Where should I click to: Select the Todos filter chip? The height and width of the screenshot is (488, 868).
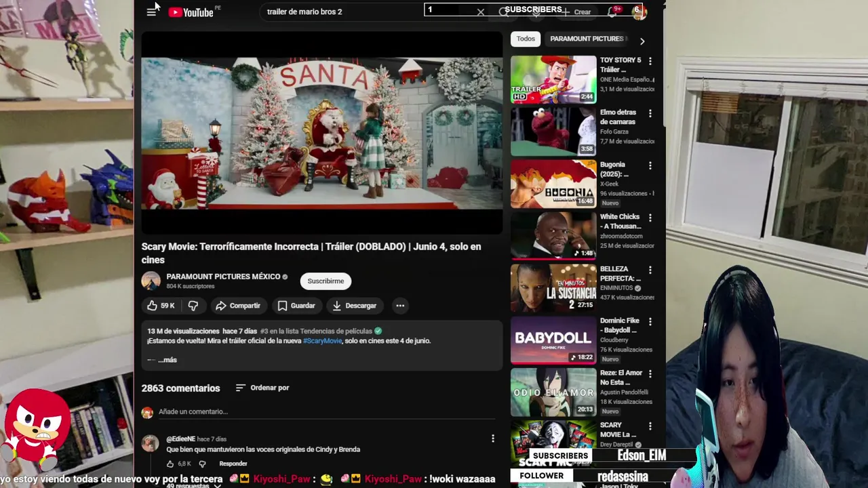click(x=526, y=39)
